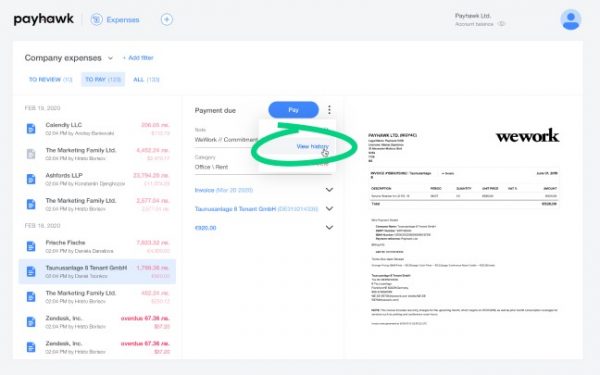Click the plus add button in header
Image resolution: width=600 pixels, height=375 pixels.
pos(166,19)
